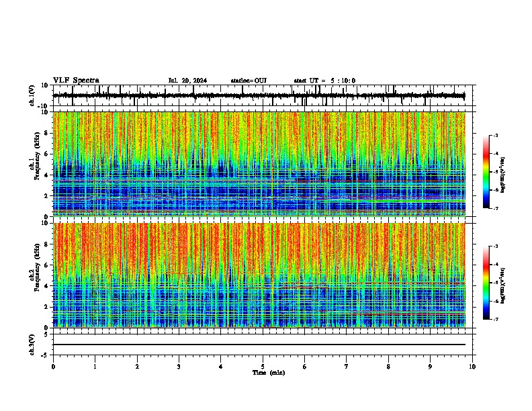Click inside the ch.2 spectrogram panel

[259, 275]
